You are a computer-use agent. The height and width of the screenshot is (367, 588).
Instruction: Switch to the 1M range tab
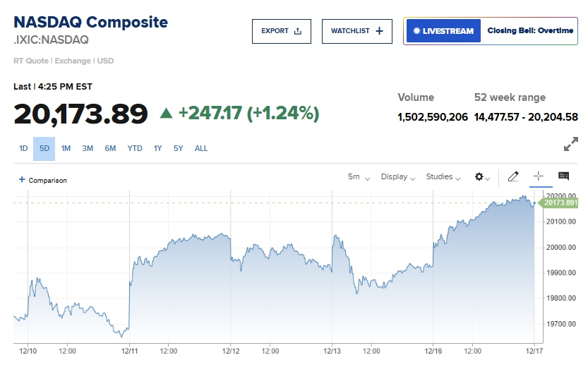(x=66, y=148)
